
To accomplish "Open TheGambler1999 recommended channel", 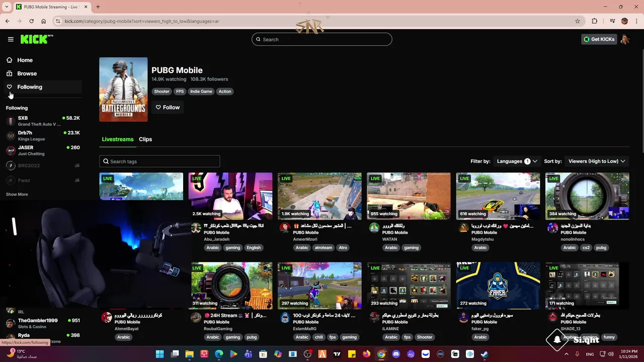I will tap(43, 323).
